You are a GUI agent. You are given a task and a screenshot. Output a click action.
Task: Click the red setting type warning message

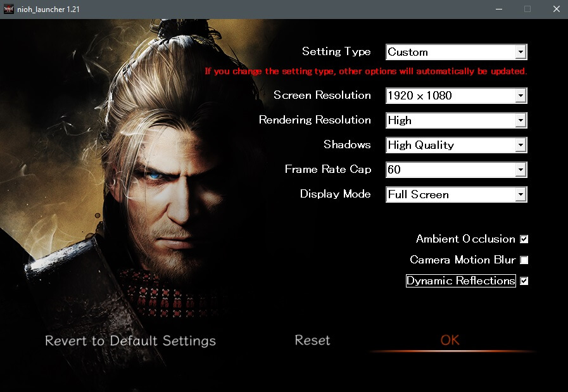(x=365, y=71)
